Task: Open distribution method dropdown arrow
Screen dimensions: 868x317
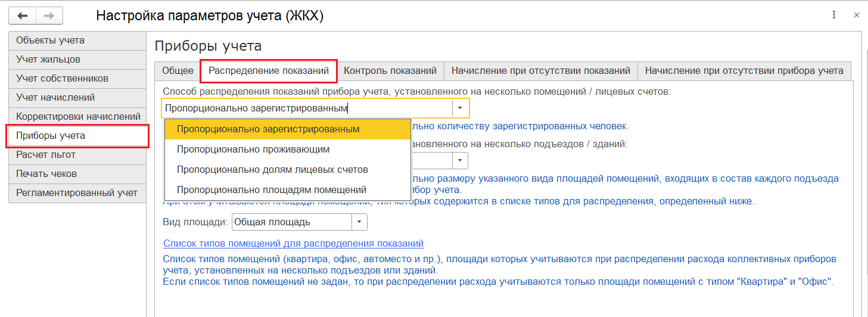Action: [461, 108]
